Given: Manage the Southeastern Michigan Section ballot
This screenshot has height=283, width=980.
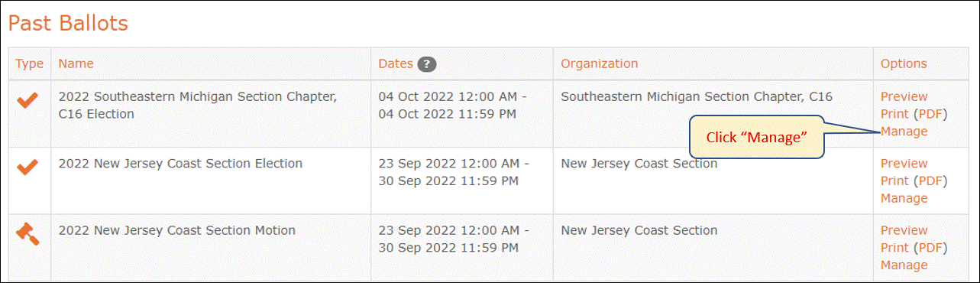Looking at the screenshot, I should pos(904,132).
